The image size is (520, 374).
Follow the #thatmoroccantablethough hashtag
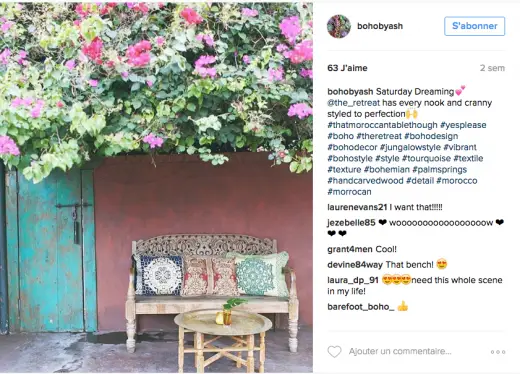click(x=382, y=125)
